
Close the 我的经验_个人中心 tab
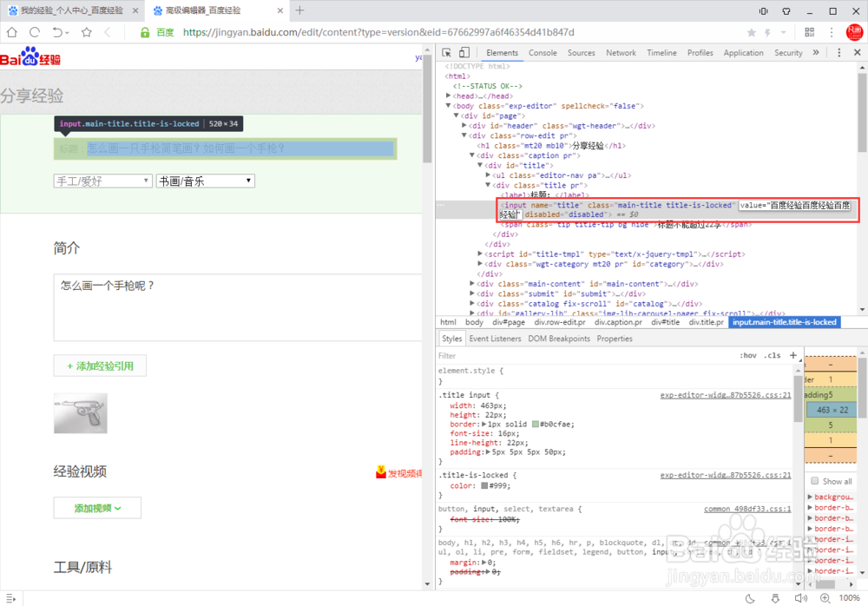[x=135, y=10]
